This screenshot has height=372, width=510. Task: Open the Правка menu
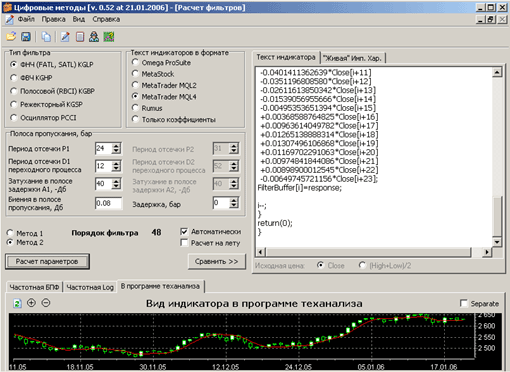(x=53, y=19)
